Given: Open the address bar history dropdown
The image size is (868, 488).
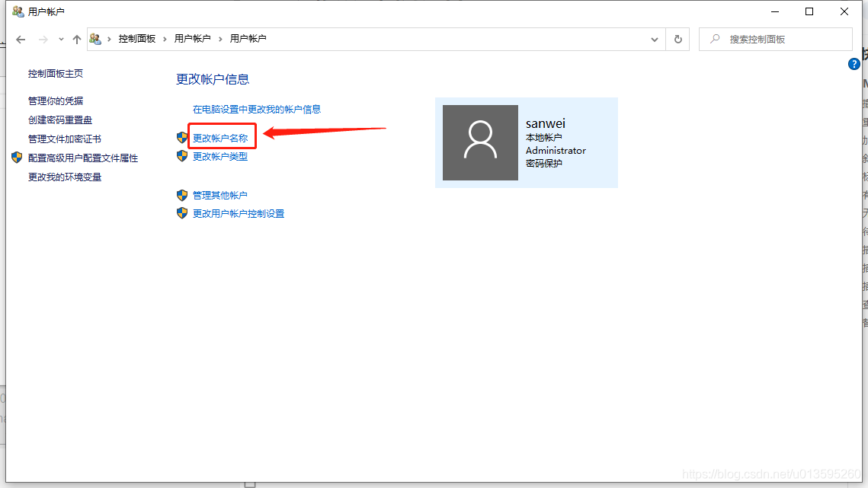Looking at the screenshot, I should tap(655, 40).
